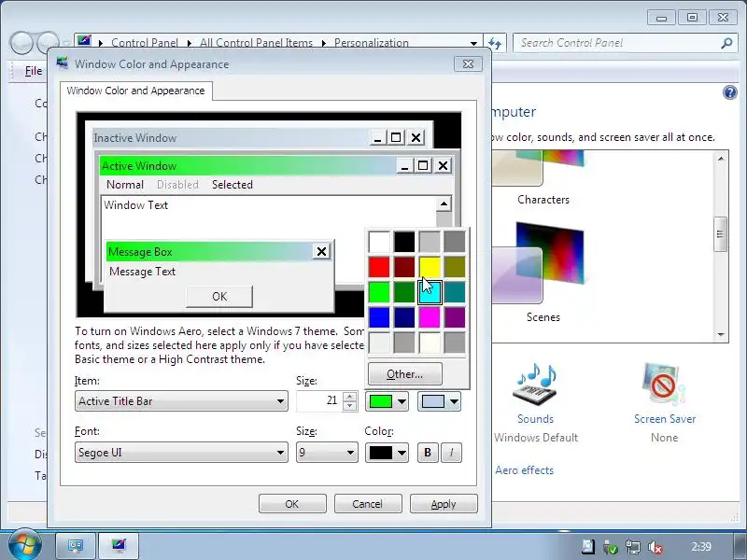Click All Control Panel Items breadcrumb
The image size is (747, 560).
pos(256,43)
